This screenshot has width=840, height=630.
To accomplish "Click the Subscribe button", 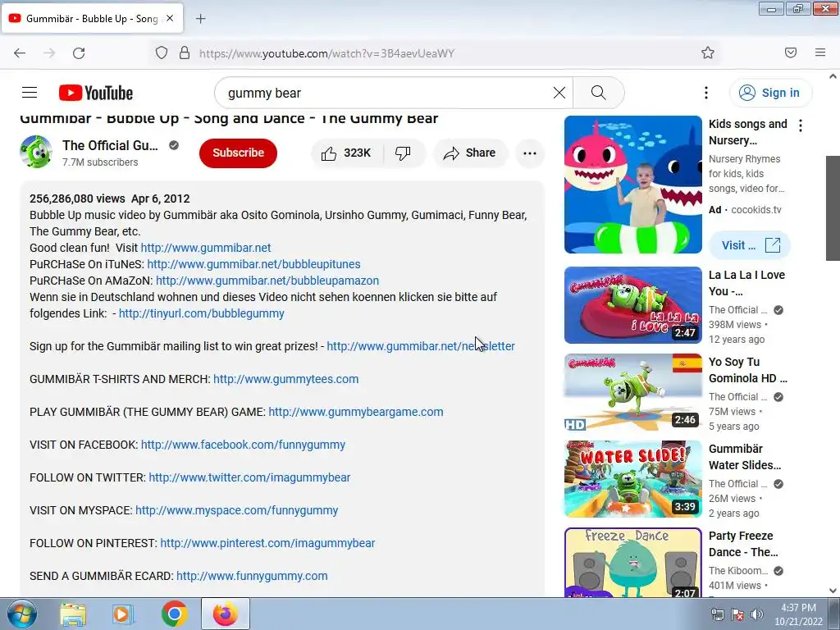I will [239, 153].
